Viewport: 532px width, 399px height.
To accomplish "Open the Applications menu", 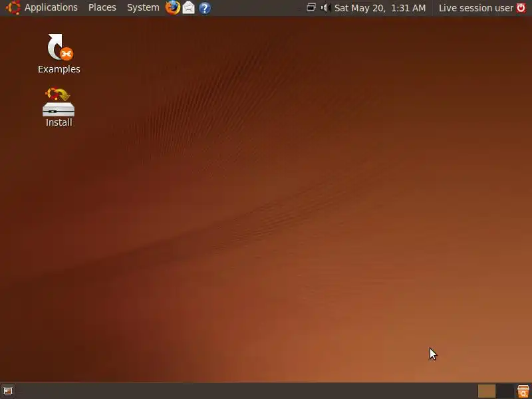I will (51, 7).
